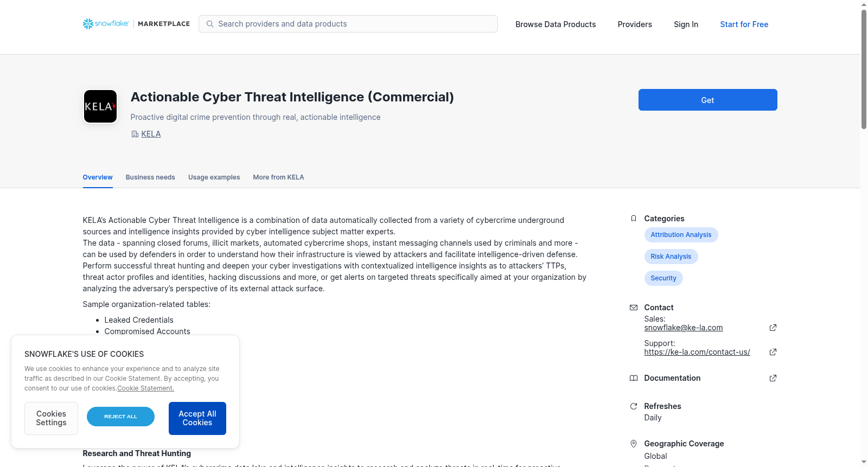Switch to the More from KELA tab
This screenshot has width=868, height=467.
tap(278, 177)
